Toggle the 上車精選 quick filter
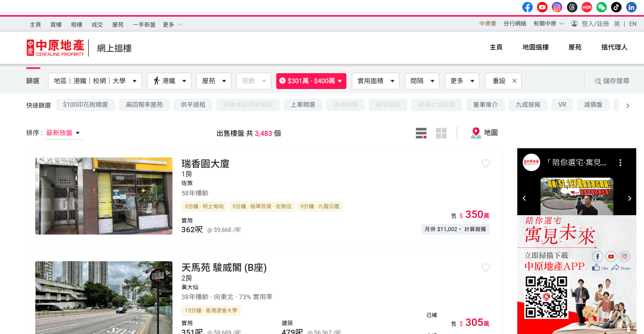Image resolution: width=644 pixels, height=334 pixels. 303,105
